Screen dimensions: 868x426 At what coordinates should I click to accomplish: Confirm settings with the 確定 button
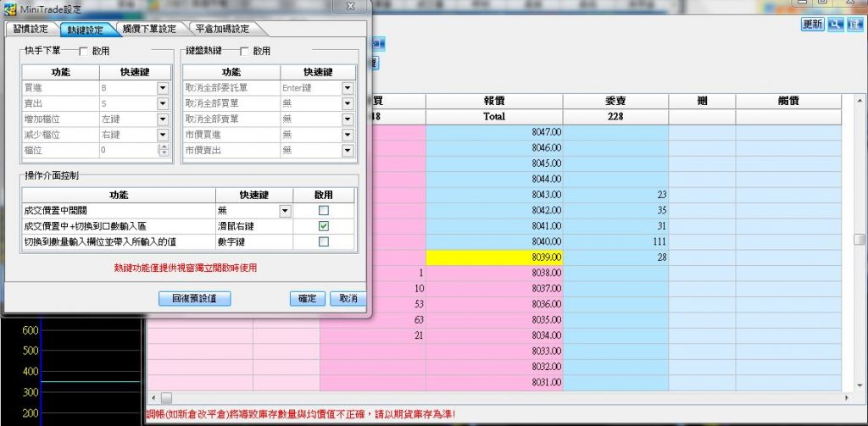click(307, 298)
